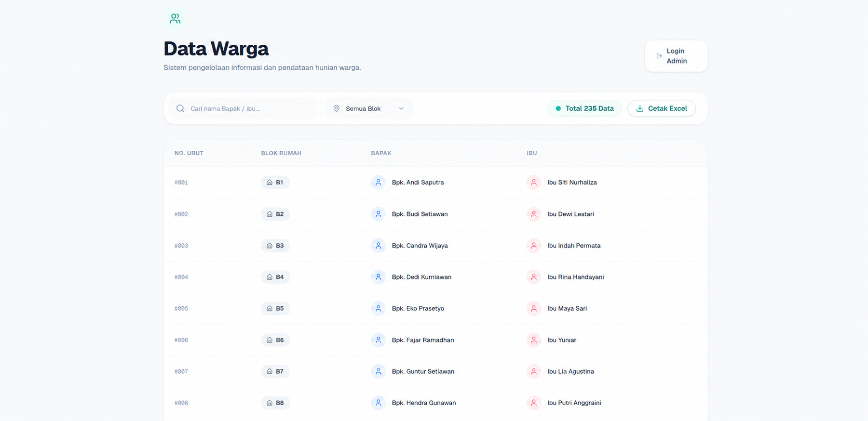Select row number #007
Screen dimensions: 868x421
tap(181, 371)
